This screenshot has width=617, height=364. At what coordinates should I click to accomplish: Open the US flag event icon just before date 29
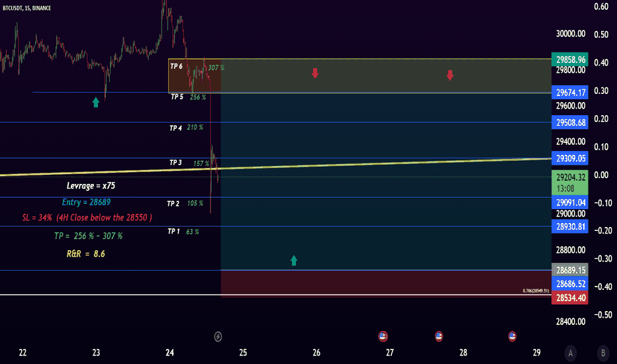(x=512, y=336)
